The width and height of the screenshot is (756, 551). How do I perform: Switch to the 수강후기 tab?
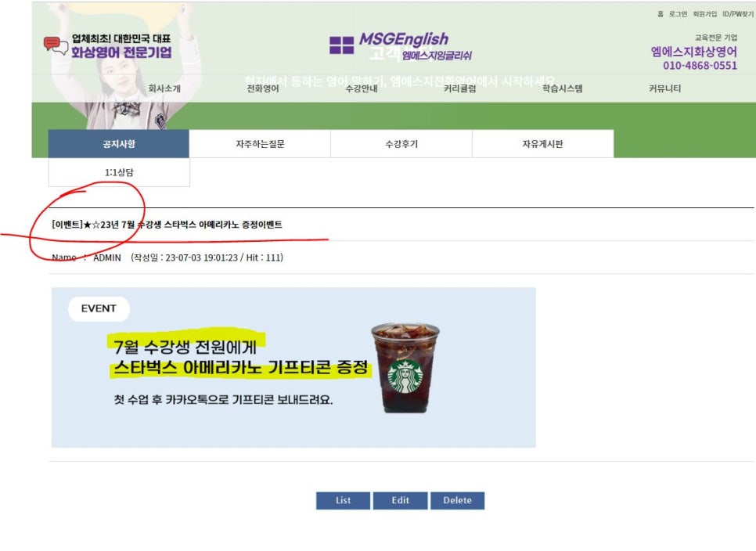tap(401, 144)
